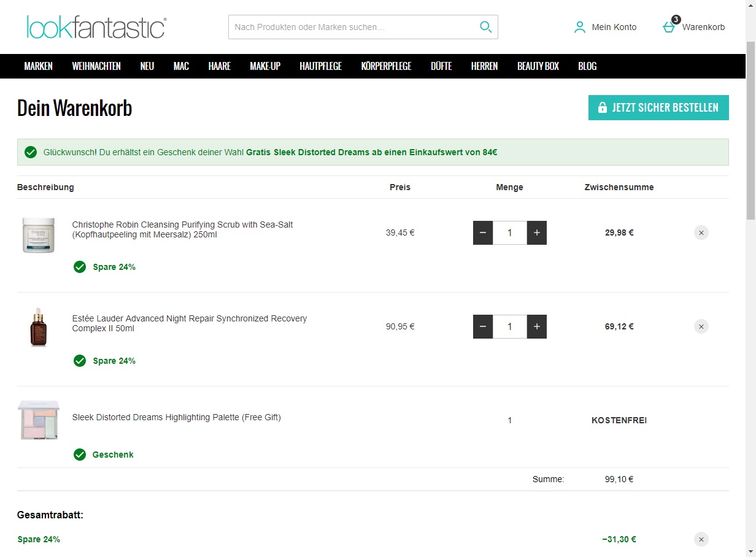Click Spare 24% checkmark under Estée Lauder

click(80, 361)
